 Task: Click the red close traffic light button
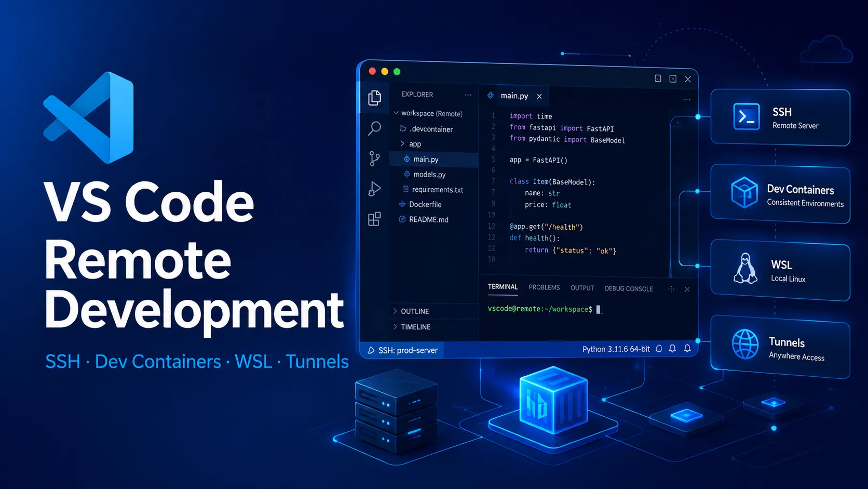[372, 71]
